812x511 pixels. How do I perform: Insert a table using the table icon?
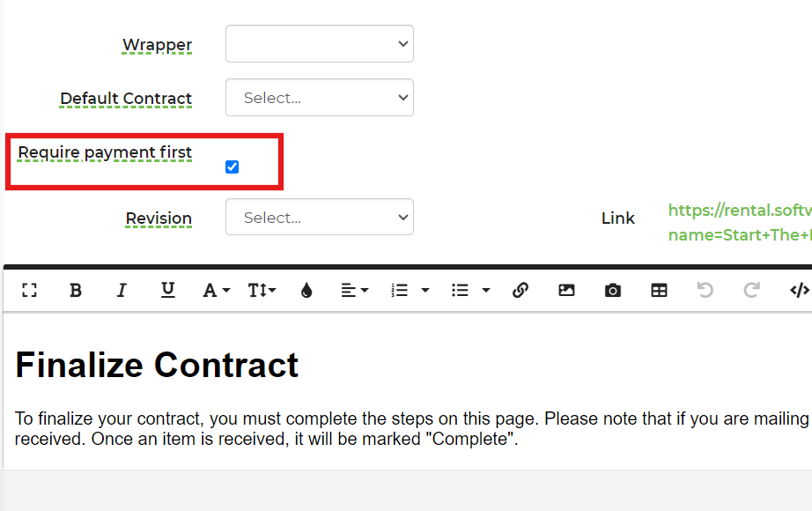coord(659,291)
